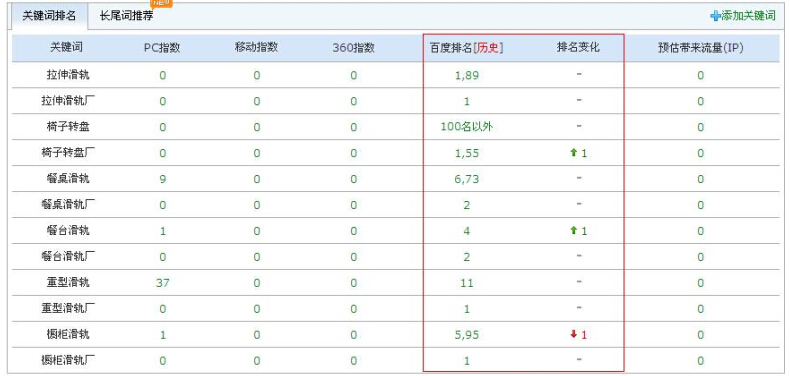Click red down arrow in 橱柜滑轨 row

tap(573, 334)
